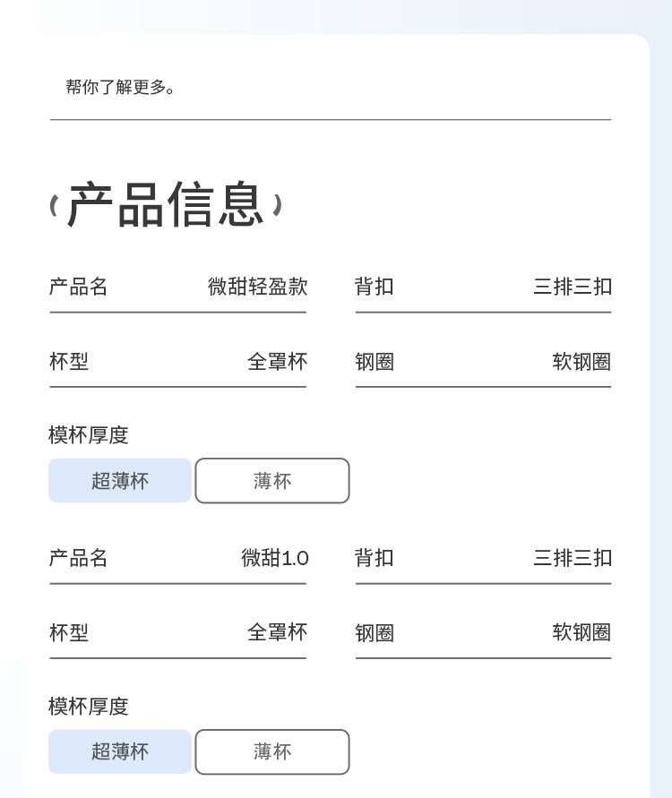Click 全罩杯 value in 微甜轻盈款 section

[x=277, y=362]
